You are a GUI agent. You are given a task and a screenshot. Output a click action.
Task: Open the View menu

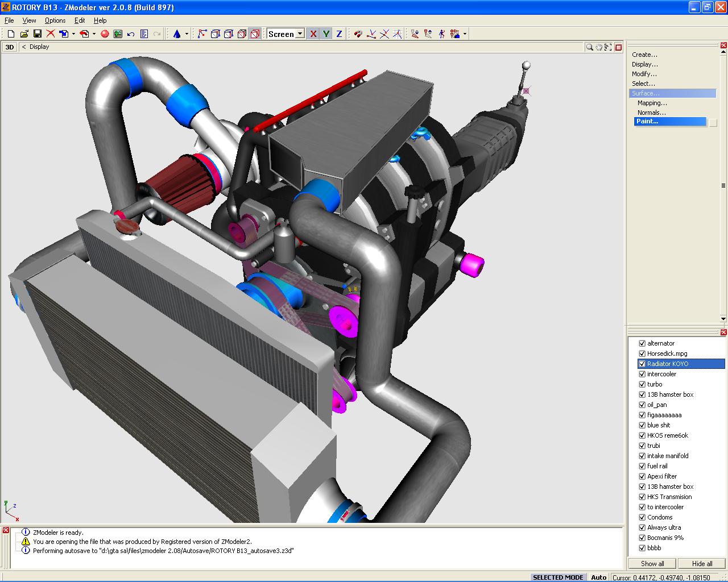pyautogui.click(x=29, y=20)
